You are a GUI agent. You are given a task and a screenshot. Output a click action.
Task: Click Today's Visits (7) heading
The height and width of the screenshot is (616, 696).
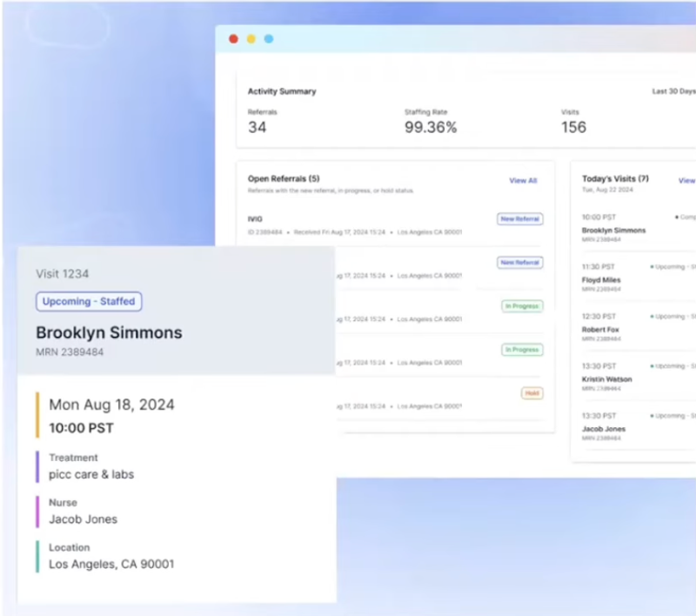click(x=615, y=178)
